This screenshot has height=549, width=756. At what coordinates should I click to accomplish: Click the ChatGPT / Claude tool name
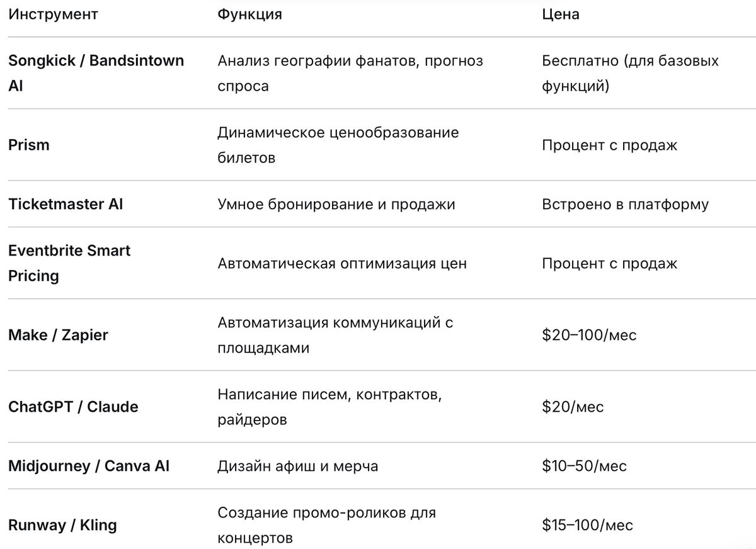(x=73, y=407)
